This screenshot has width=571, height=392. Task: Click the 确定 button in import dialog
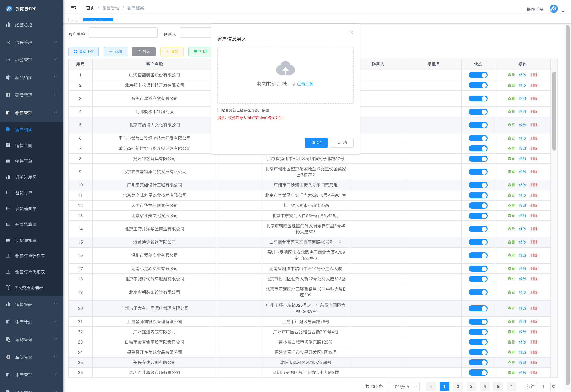click(x=316, y=143)
